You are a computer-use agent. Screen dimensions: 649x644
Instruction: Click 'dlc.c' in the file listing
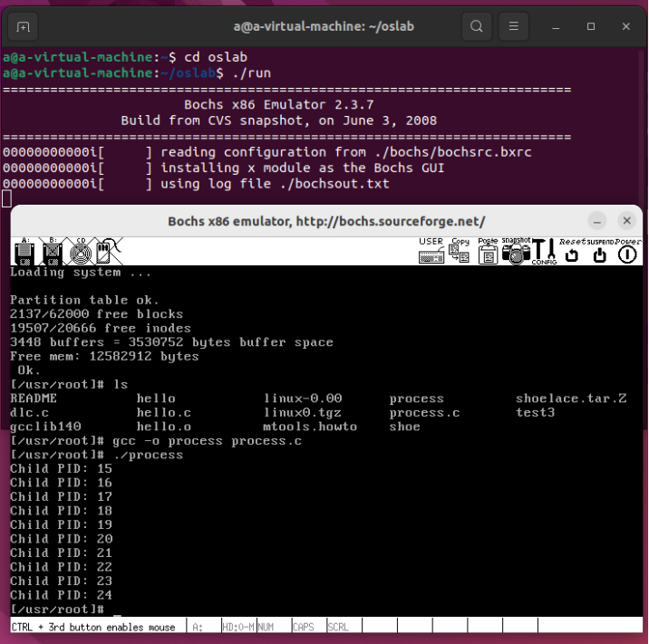pos(29,413)
